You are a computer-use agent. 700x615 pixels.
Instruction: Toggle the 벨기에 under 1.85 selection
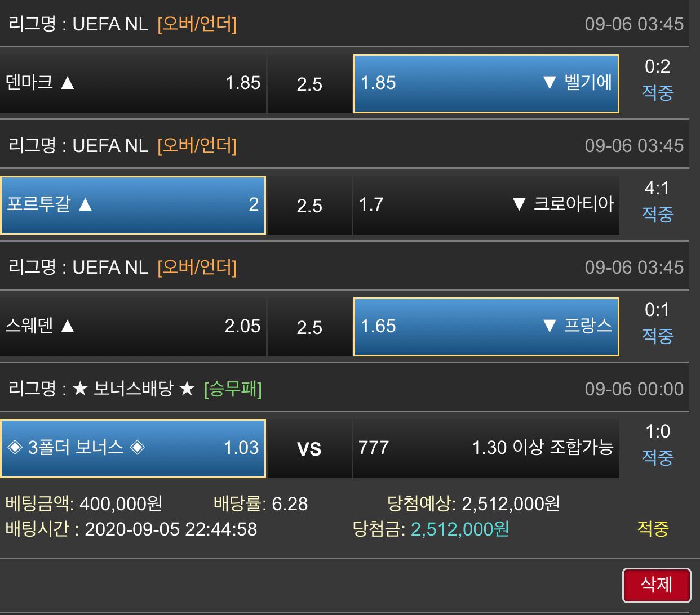(486, 83)
